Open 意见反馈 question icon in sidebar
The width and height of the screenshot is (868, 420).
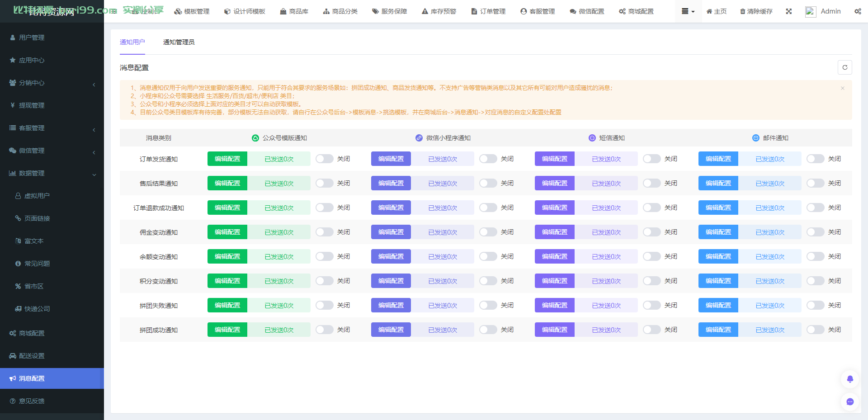13,401
